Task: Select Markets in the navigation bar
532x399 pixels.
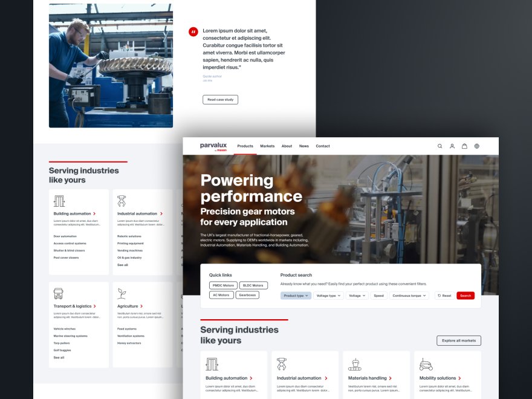Action: tap(267, 146)
